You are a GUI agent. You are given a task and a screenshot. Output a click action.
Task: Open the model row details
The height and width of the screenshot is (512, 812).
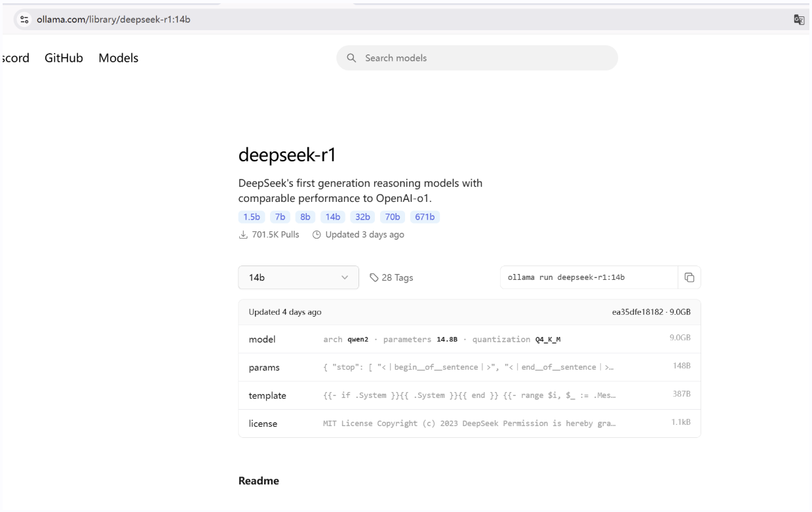(469, 339)
